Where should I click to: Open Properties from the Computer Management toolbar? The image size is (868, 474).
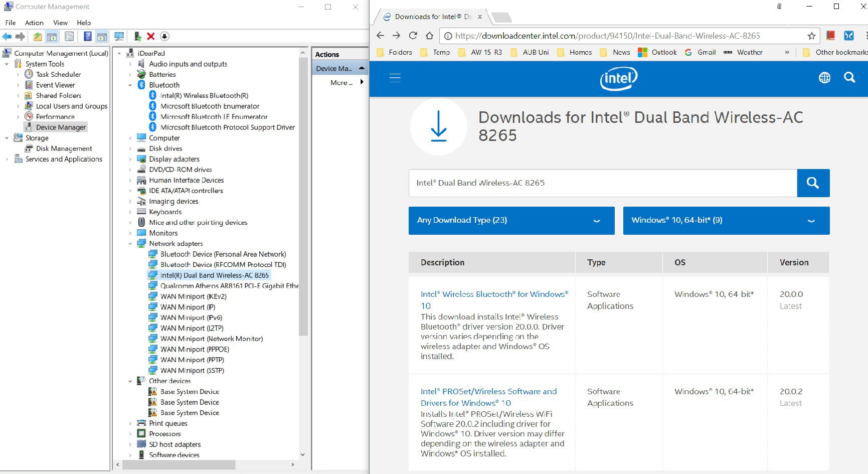tap(69, 36)
